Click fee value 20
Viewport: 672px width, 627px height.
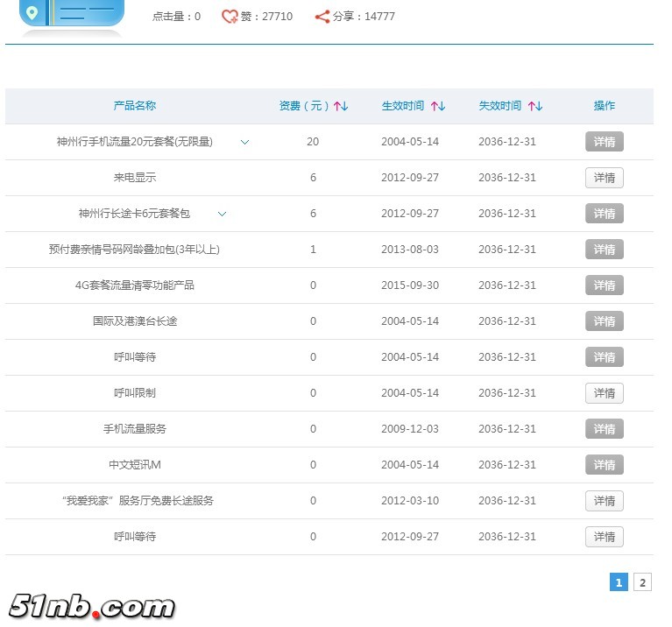click(x=313, y=142)
